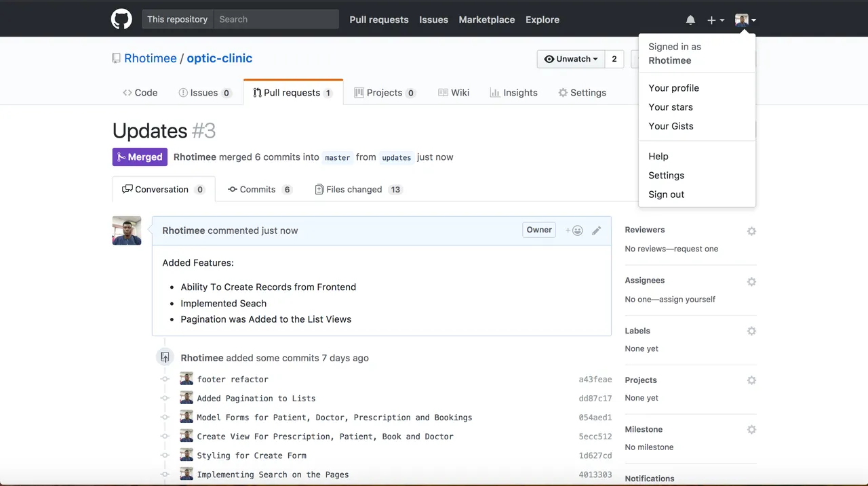Click Rhotimee in comment header

184,230
